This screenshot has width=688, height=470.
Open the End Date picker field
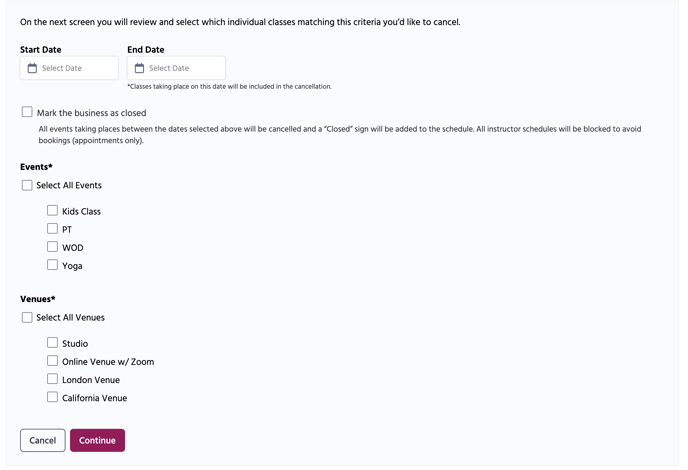(x=176, y=68)
